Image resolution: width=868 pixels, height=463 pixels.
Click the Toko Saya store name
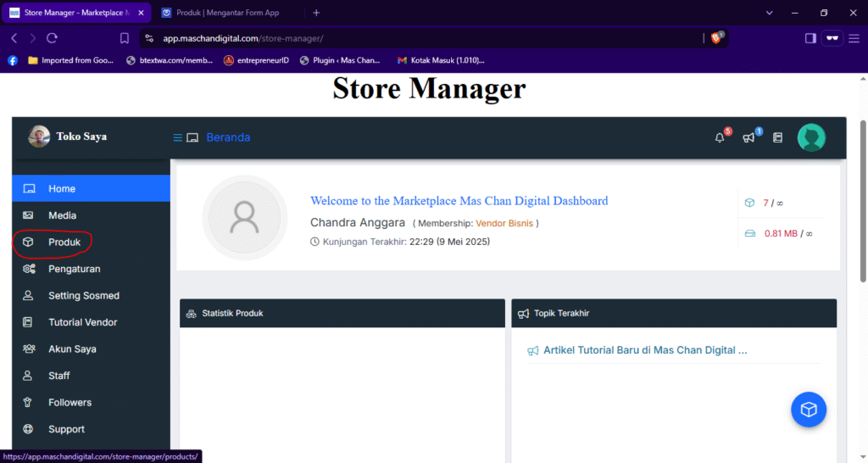pos(81,137)
